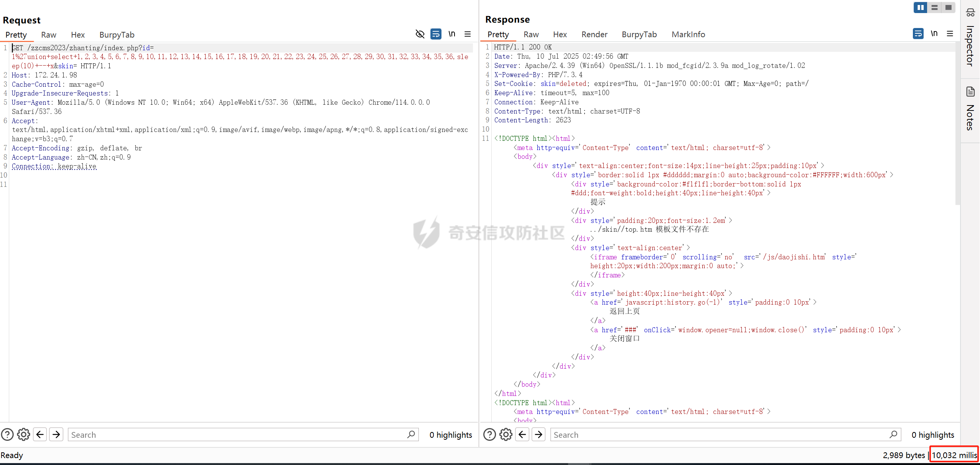
Task: Open search settings gear under Request
Action: tap(23, 435)
